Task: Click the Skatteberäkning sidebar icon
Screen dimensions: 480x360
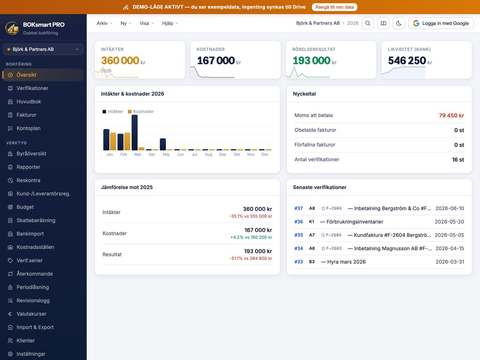Action: [10, 220]
